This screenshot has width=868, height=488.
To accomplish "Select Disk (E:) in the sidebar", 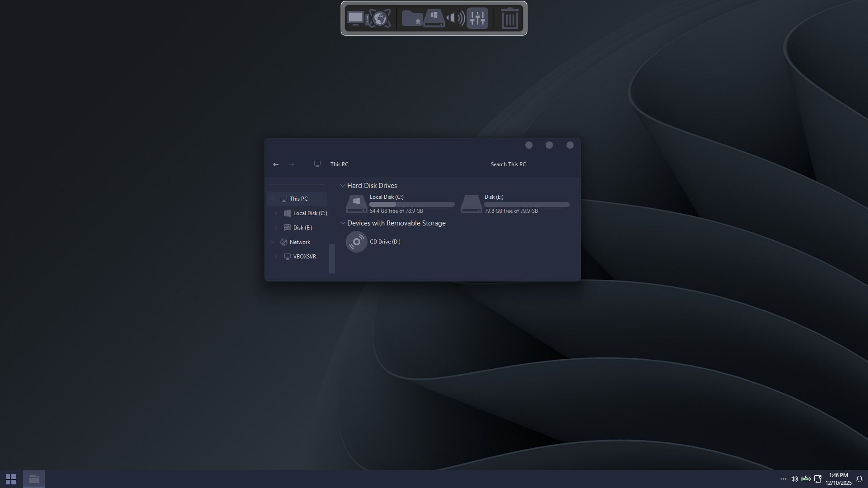I will [302, 228].
